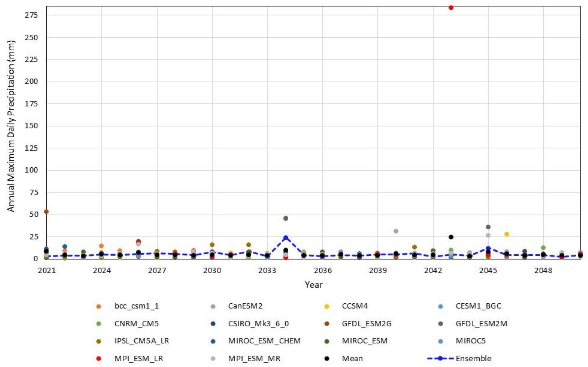The width and height of the screenshot is (588, 367).
Task: Click the CNRM_CM5 green legend marker
Action: [99, 324]
